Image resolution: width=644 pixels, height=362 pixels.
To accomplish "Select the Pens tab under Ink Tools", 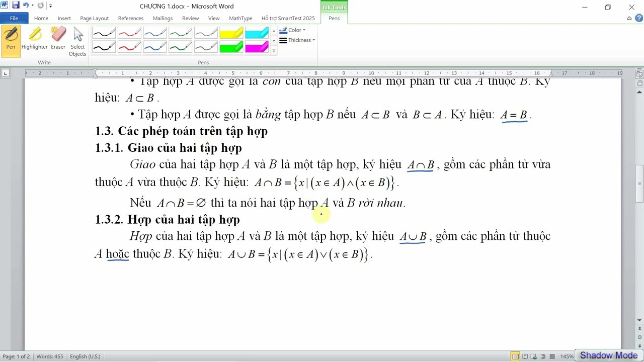I will coord(334,18).
